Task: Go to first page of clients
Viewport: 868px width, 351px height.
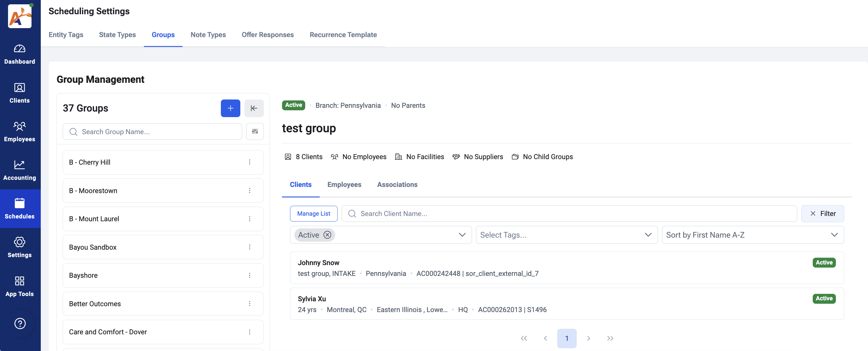Action: coord(524,338)
